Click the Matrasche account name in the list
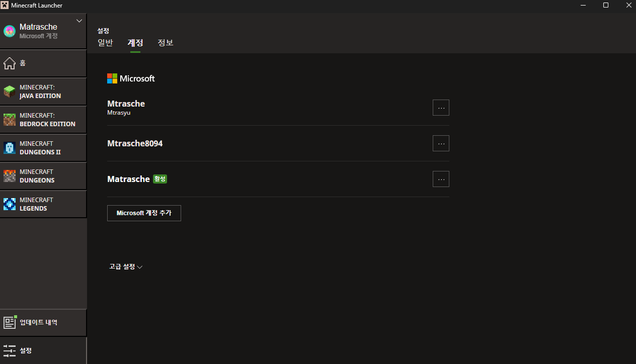This screenshot has height=364, width=636. 128,179
